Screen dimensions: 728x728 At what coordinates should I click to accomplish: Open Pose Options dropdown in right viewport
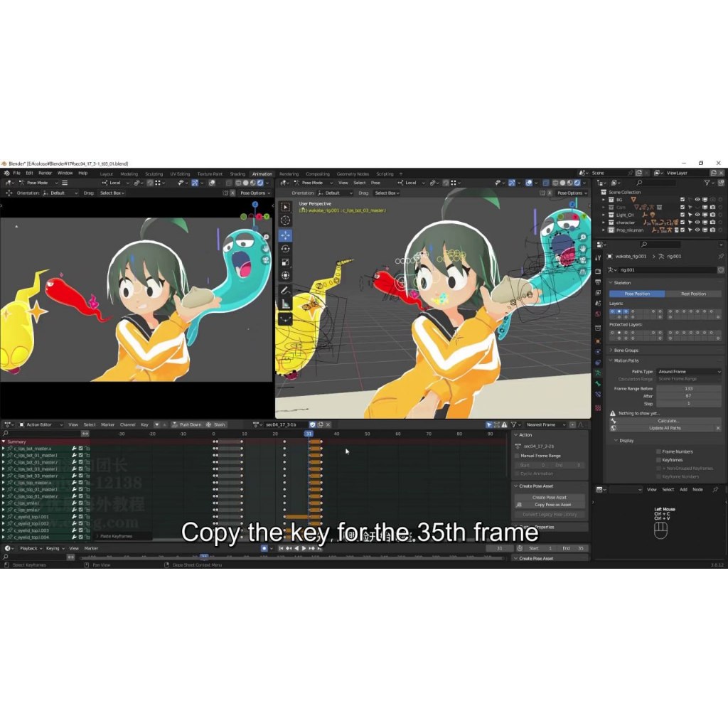pos(572,193)
